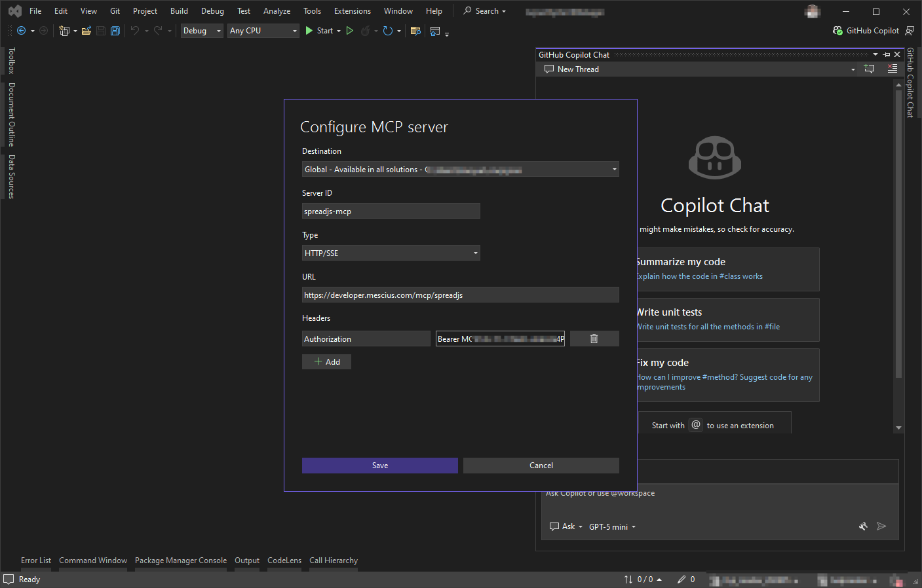The image size is (922, 588).
Task: Click Start Without Debugging outline arrow
Action: coord(350,31)
